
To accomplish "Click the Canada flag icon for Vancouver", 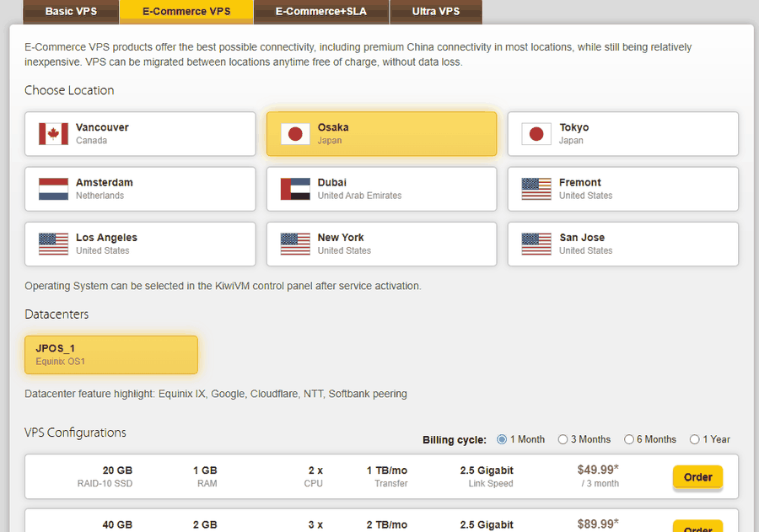I will coord(53,133).
